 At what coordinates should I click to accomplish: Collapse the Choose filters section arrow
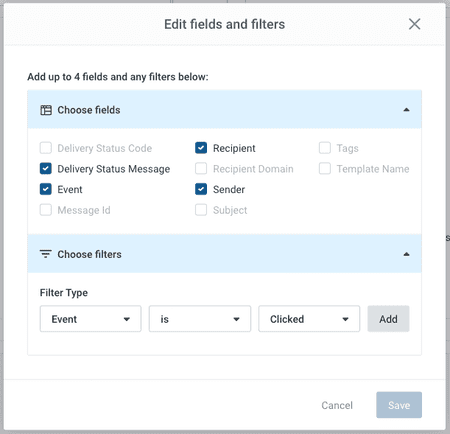pyautogui.click(x=406, y=254)
